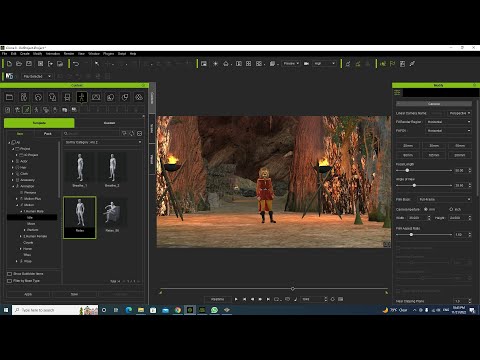Click the Save button in Content panel
The image size is (480, 360).
[x=74, y=294]
